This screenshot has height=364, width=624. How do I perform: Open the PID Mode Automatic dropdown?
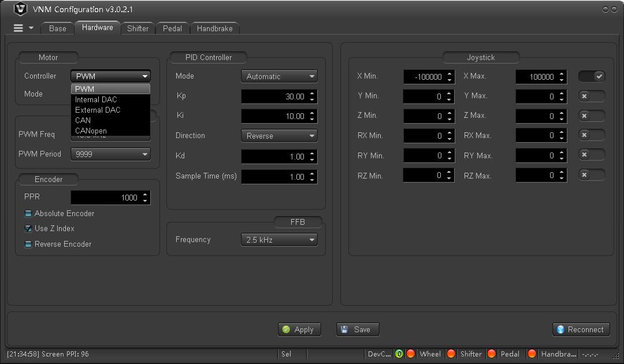pos(279,76)
